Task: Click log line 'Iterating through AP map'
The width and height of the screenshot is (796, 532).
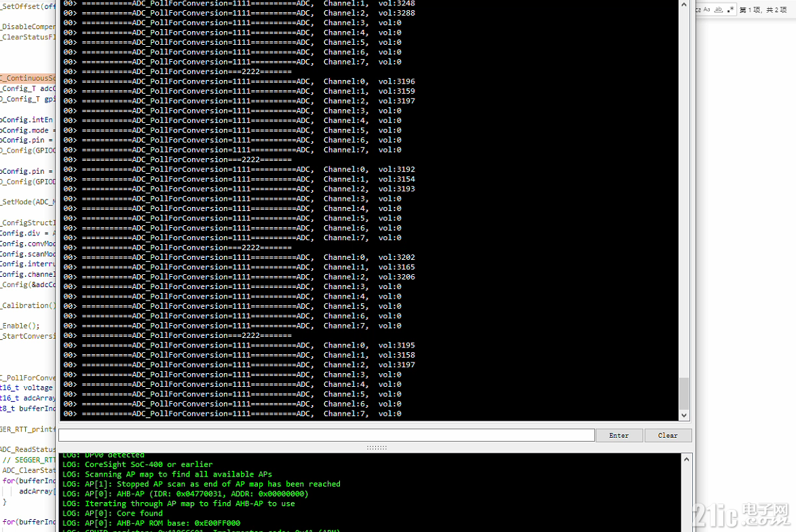Action: pyautogui.click(x=178, y=503)
